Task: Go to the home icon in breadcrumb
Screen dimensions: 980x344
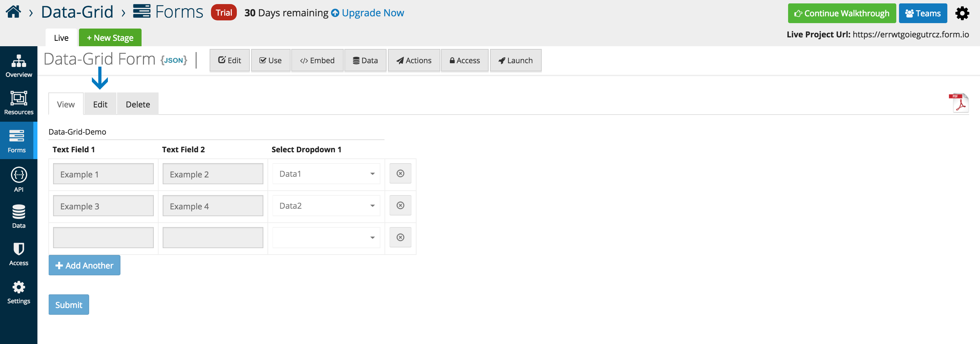Action: pyautogui.click(x=13, y=12)
